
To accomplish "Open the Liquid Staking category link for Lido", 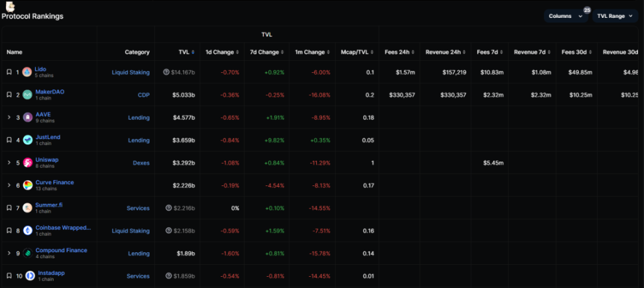I will coord(131,72).
